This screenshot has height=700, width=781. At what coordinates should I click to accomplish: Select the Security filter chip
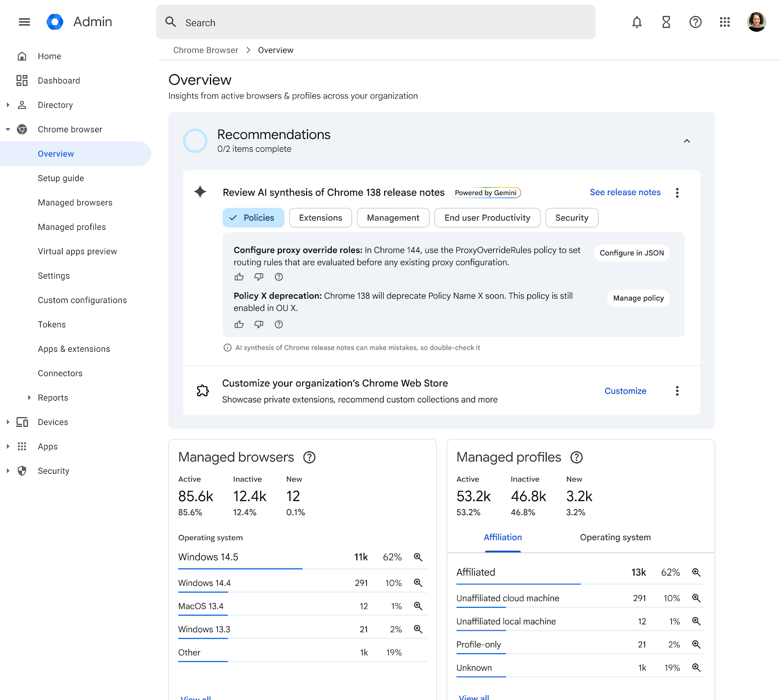pyautogui.click(x=572, y=218)
